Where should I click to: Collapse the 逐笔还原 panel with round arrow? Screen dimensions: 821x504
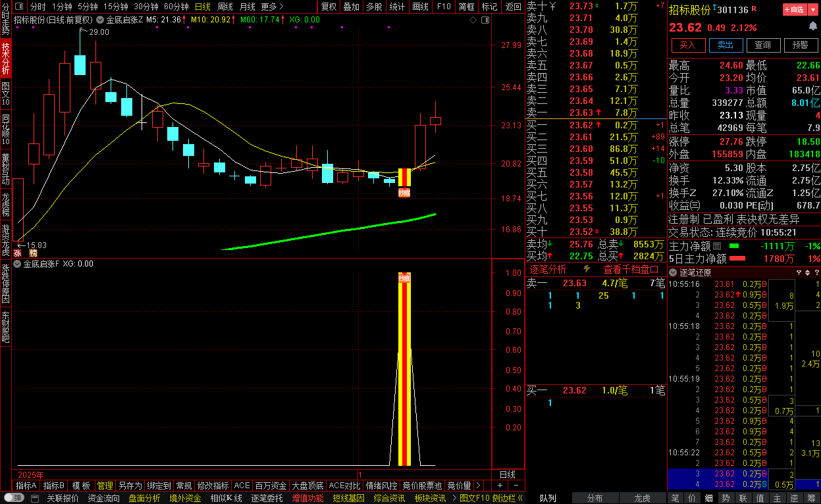673,272
